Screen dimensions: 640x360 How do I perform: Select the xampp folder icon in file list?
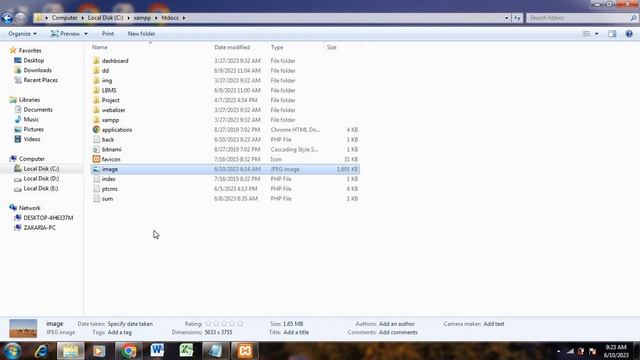[x=96, y=120]
